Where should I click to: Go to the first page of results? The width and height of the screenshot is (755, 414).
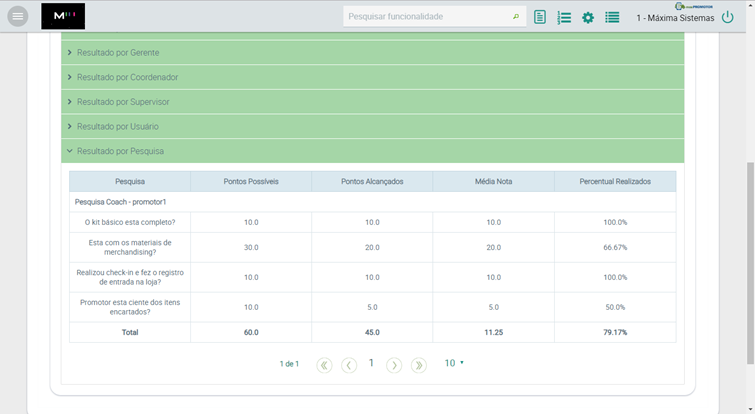[x=324, y=365]
